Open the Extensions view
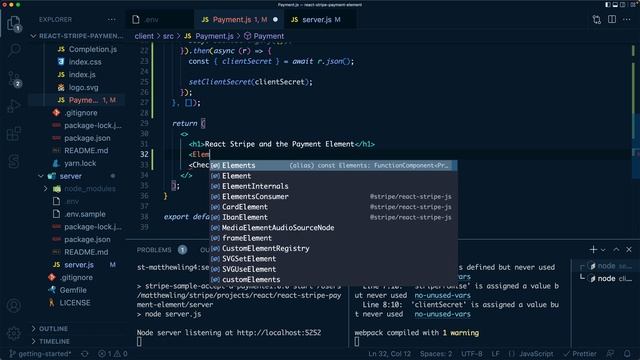 click(14, 133)
